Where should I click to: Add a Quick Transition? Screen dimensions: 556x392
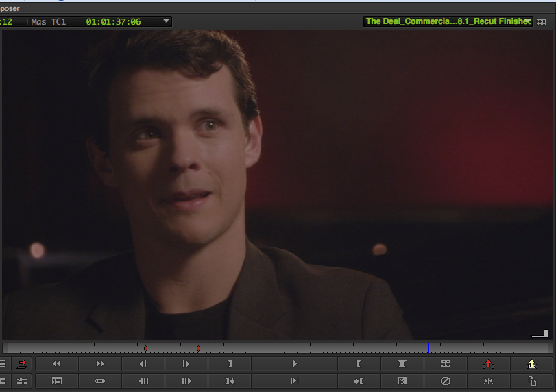tap(402, 381)
